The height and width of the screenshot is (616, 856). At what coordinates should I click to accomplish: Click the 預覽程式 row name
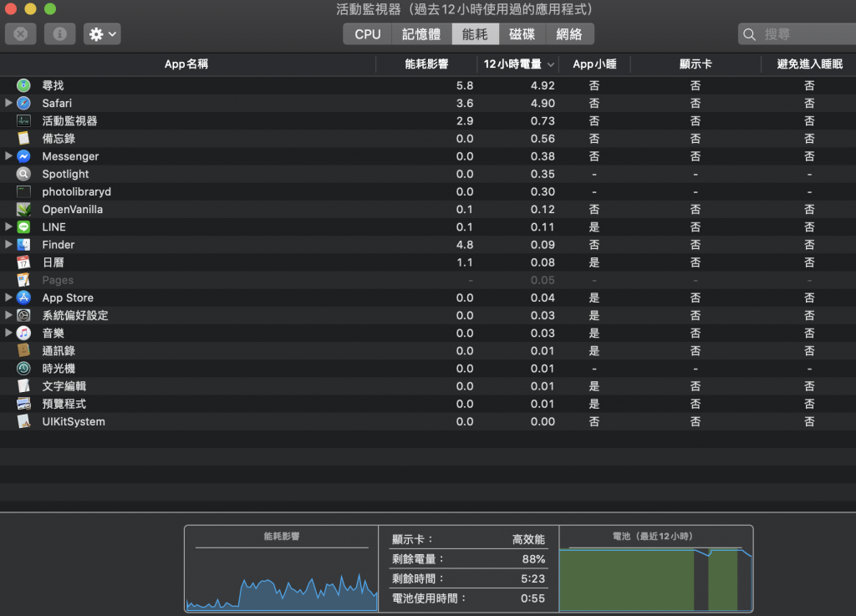click(x=64, y=405)
